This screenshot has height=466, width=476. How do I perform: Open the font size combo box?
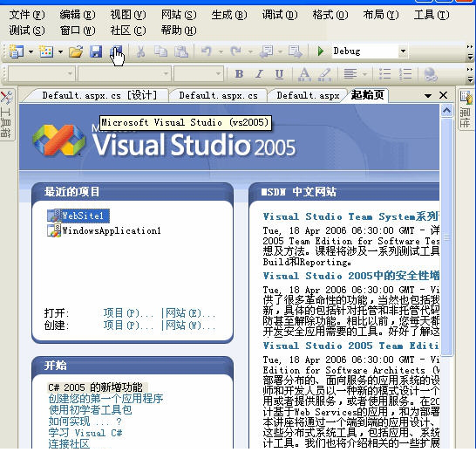click(x=198, y=74)
